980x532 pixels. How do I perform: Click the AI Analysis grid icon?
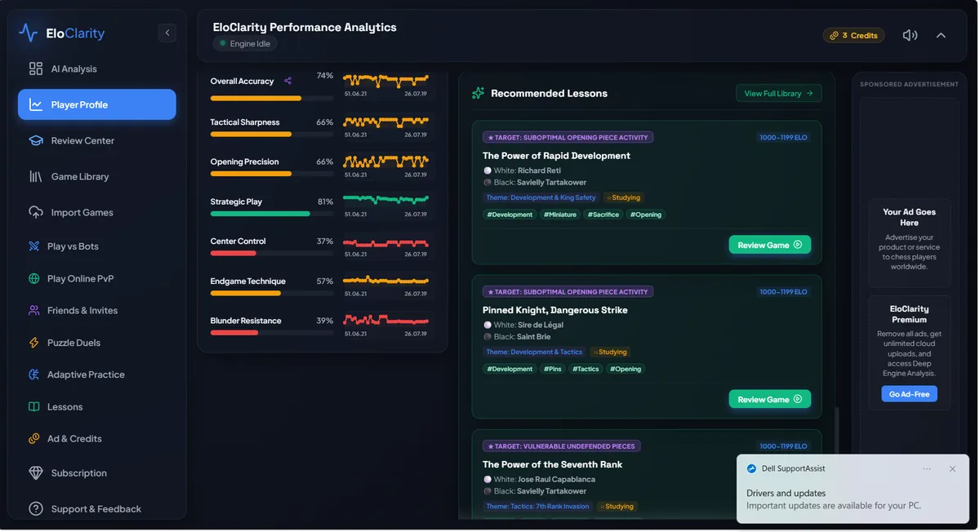[36, 69]
